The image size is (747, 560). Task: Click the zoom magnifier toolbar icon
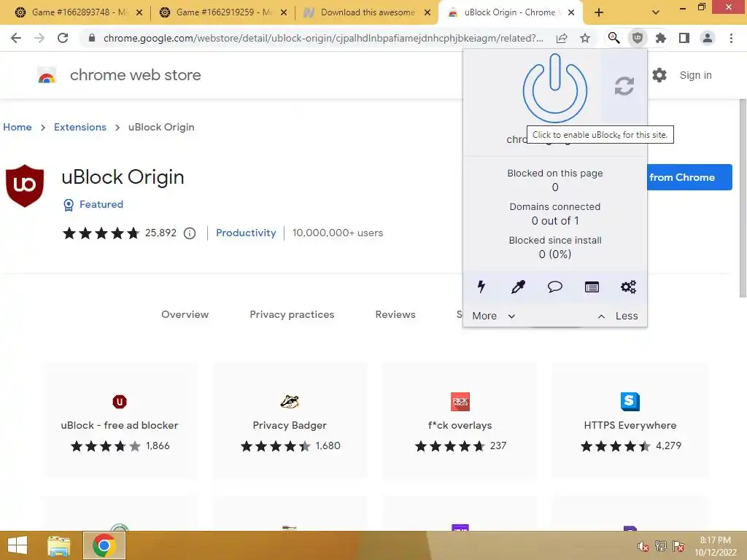(x=614, y=38)
